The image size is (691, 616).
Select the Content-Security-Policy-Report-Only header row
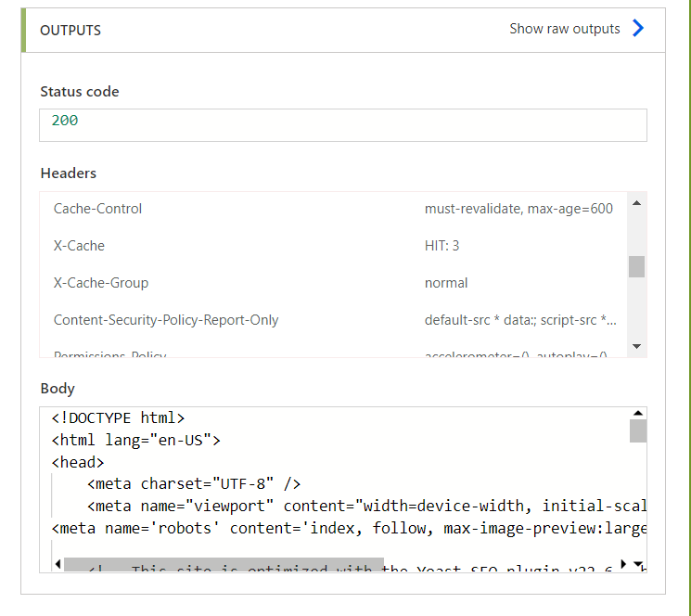coord(333,319)
